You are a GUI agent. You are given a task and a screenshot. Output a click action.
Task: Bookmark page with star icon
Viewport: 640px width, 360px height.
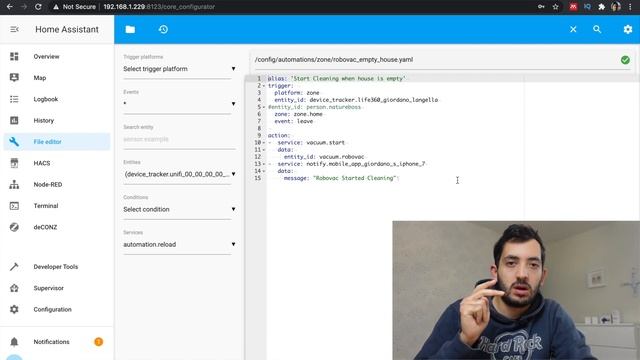(555, 7)
